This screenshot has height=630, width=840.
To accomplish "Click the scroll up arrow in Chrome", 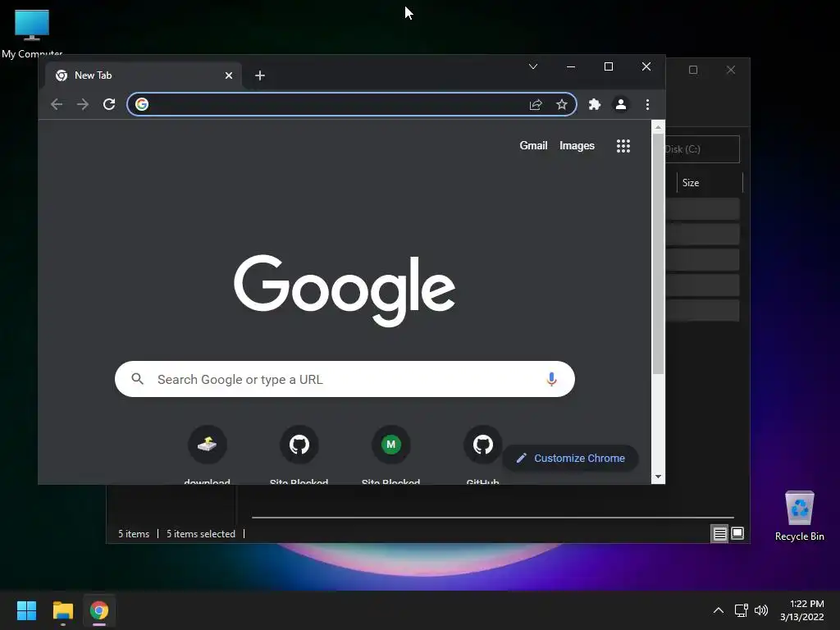I will coord(658,127).
